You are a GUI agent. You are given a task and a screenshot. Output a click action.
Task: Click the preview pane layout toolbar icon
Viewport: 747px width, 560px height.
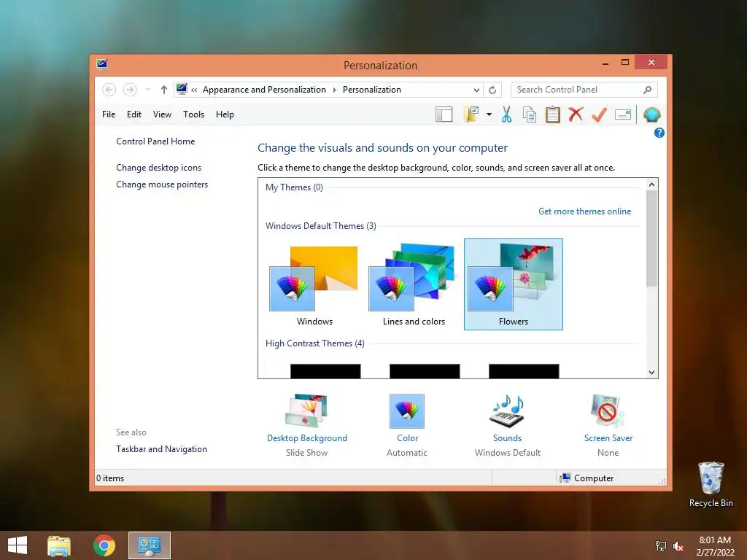(x=444, y=114)
